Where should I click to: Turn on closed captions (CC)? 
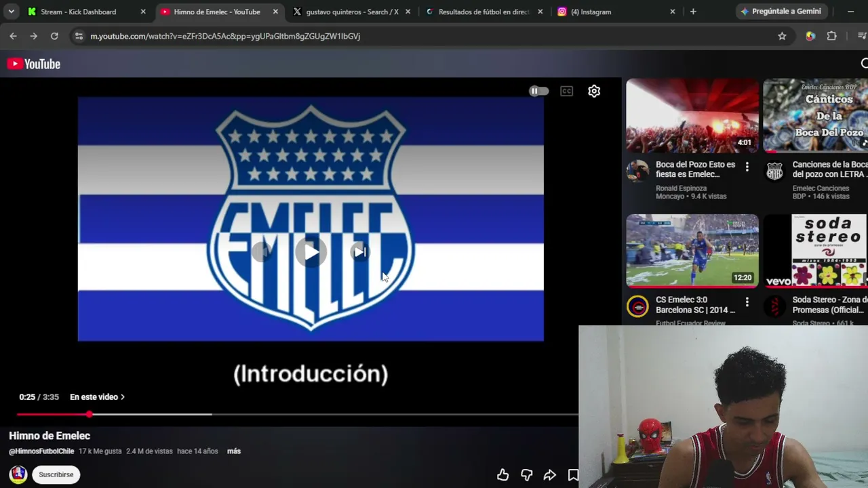click(x=567, y=91)
